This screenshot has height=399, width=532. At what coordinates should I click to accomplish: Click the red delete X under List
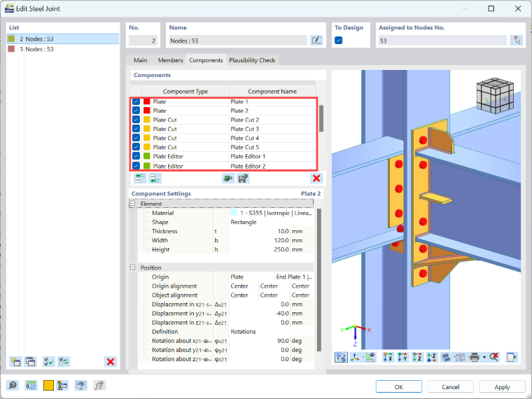pos(111,361)
